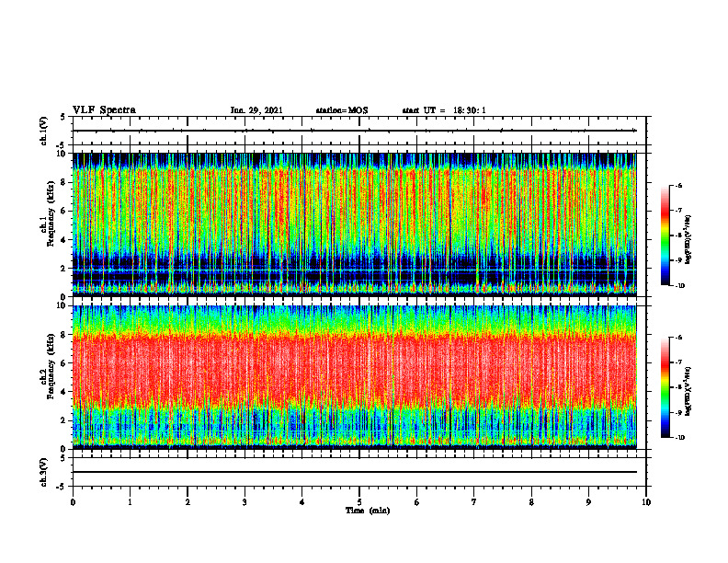Click the "7" minute tick label

pos(474,502)
